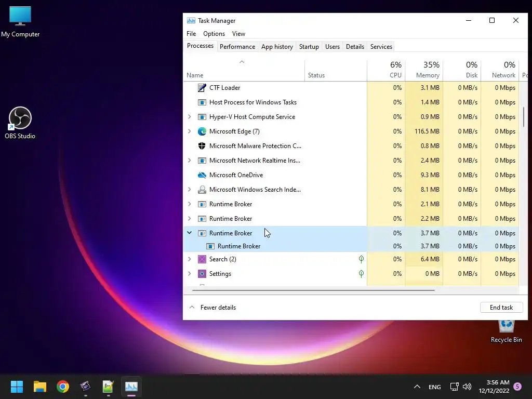
Task: Click the Settings process gear icon
Action: click(202, 274)
